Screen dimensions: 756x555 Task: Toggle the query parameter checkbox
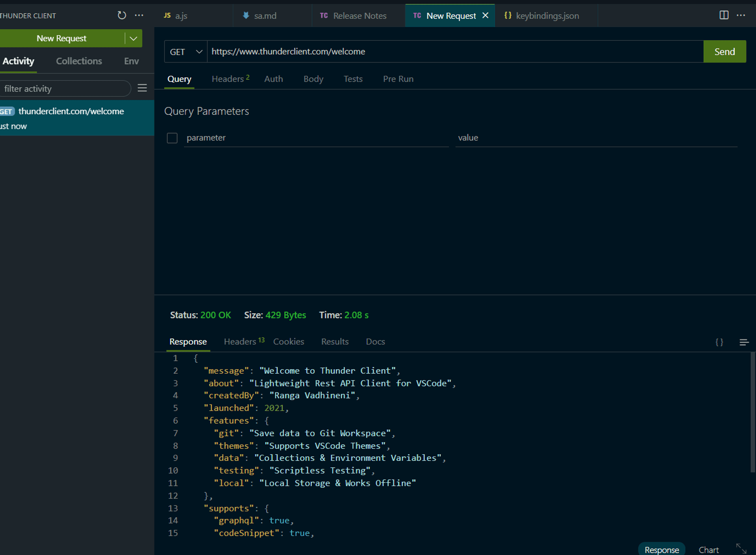coord(172,138)
